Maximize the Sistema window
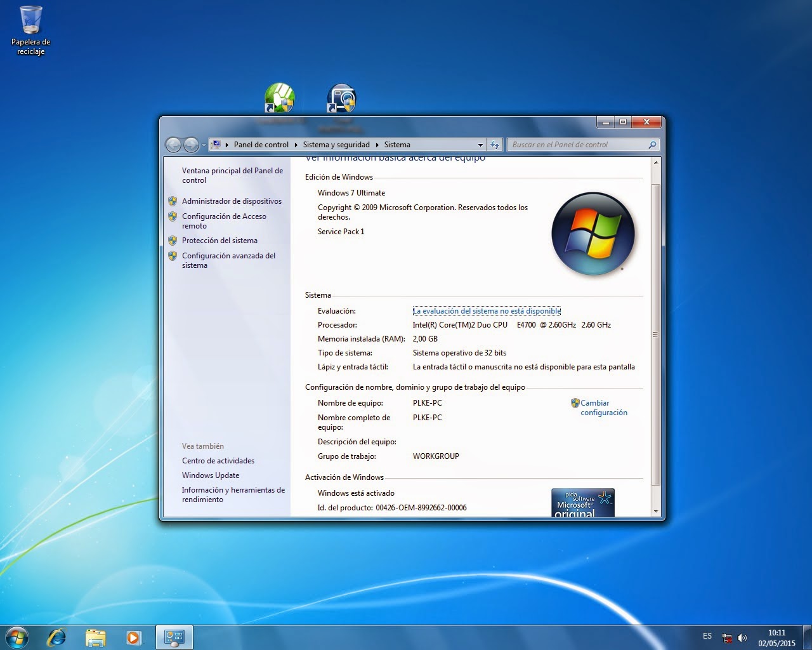Screen dimensions: 812x650 (x=622, y=122)
